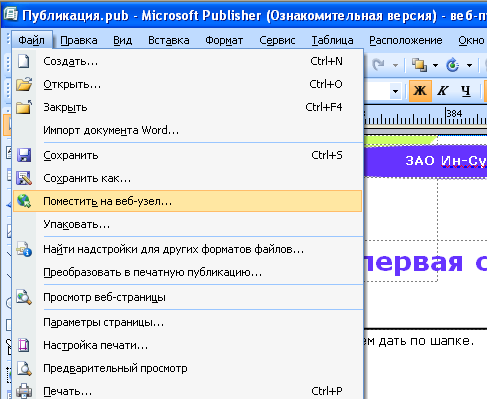This screenshot has width=487, height=399.
Task: Click the floppy disk icon by Сохранить
Action: pos(24,155)
